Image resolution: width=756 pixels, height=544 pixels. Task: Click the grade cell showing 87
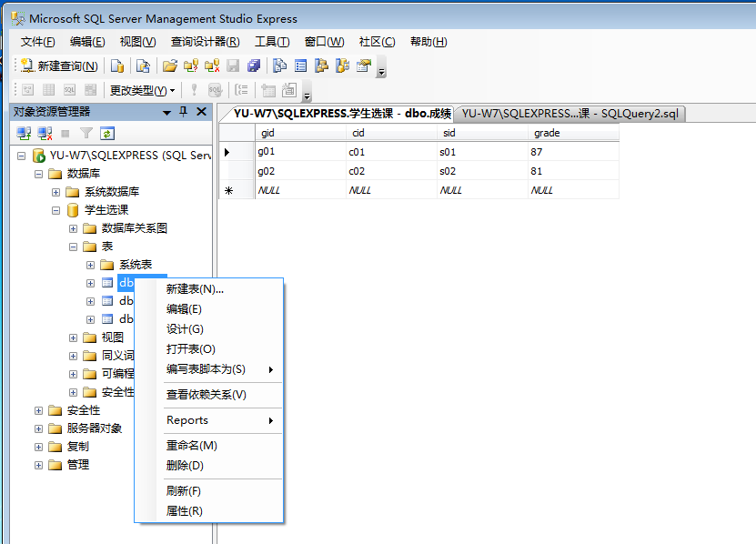click(x=573, y=152)
